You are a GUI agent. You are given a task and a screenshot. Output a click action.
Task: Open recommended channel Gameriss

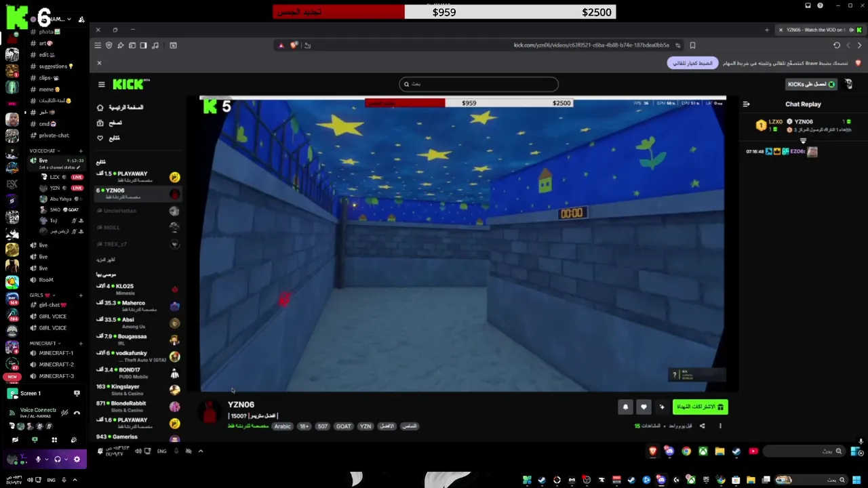pyautogui.click(x=138, y=437)
